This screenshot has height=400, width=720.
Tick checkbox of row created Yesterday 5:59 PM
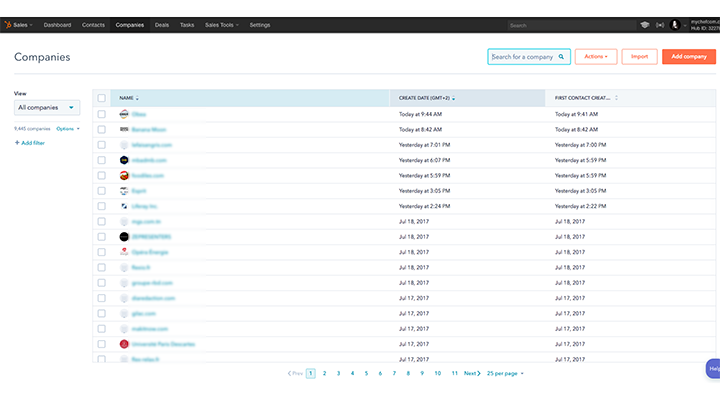click(101, 175)
